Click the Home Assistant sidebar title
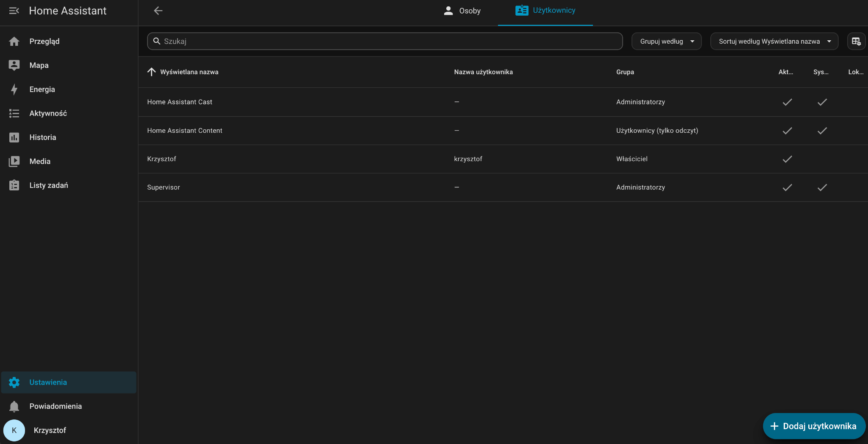 (x=68, y=11)
